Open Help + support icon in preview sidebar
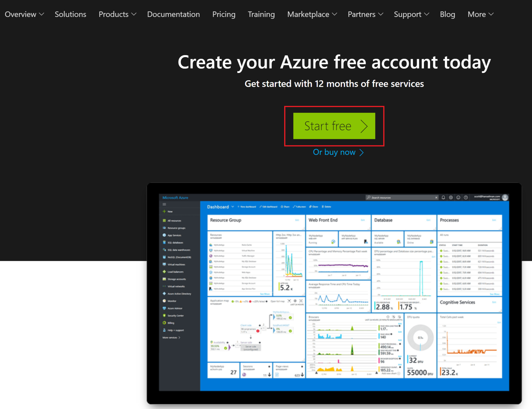The width and height of the screenshot is (532, 409). tap(164, 330)
